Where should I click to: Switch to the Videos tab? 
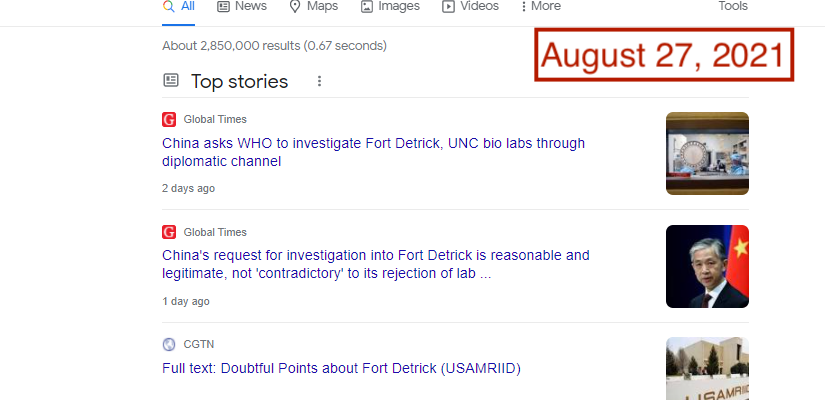(x=470, y=6)
